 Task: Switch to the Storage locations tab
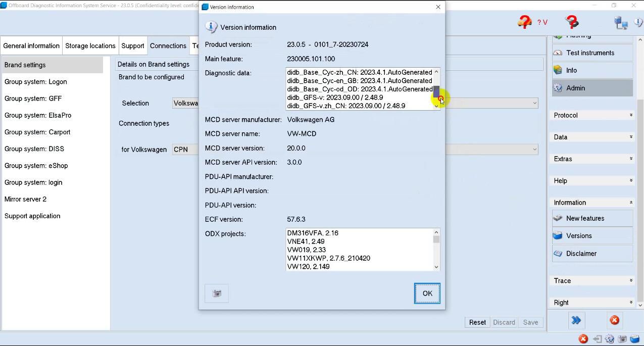tap(90, 45)
